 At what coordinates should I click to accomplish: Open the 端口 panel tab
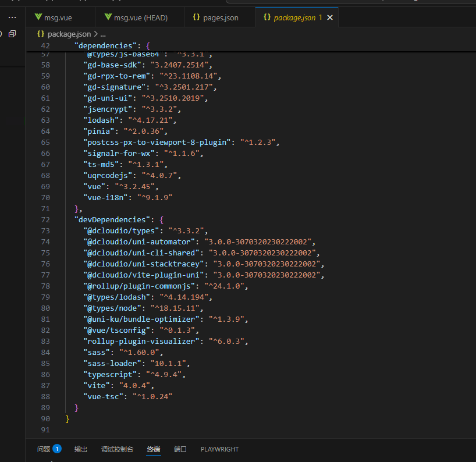[x=180, y=449]
